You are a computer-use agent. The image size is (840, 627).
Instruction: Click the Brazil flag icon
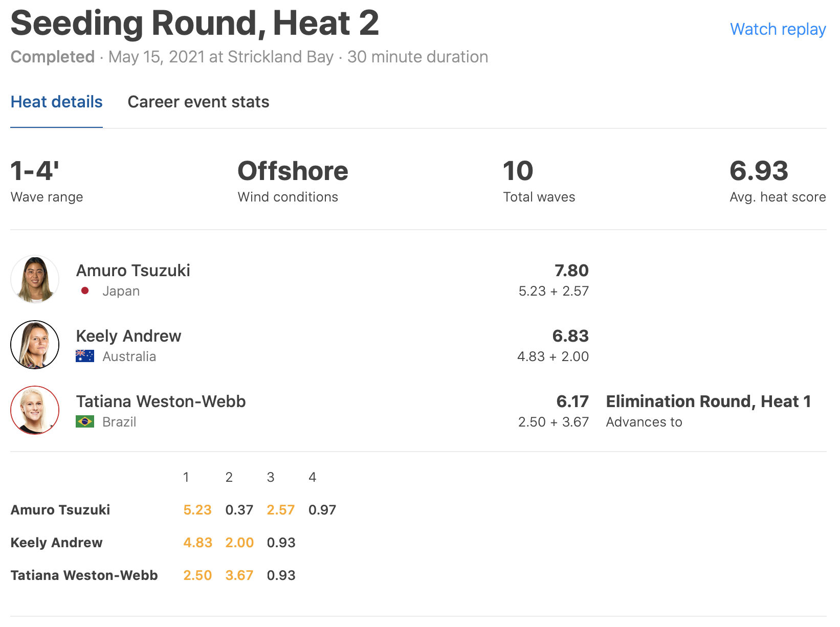click(x=85, y=421)
